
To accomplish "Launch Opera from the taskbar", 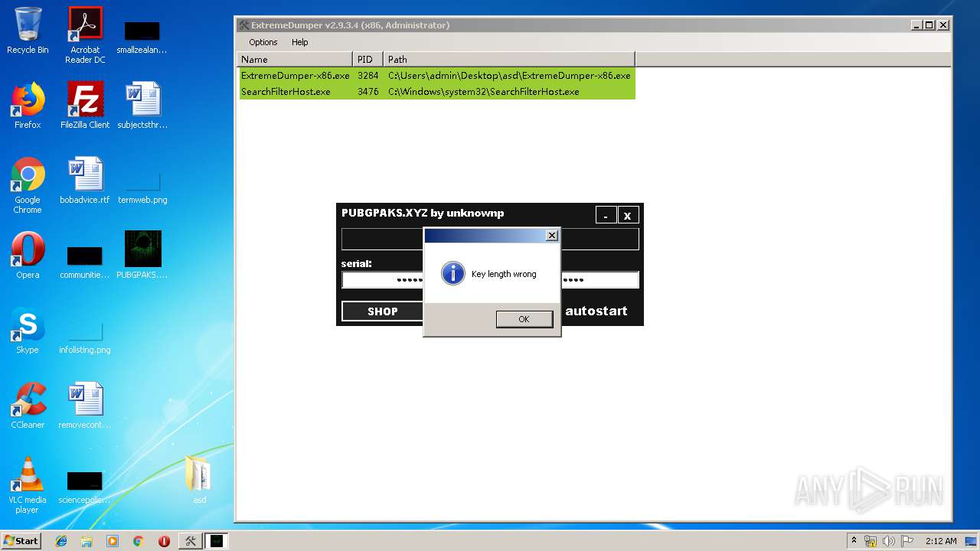I will (x=164, y=541).
